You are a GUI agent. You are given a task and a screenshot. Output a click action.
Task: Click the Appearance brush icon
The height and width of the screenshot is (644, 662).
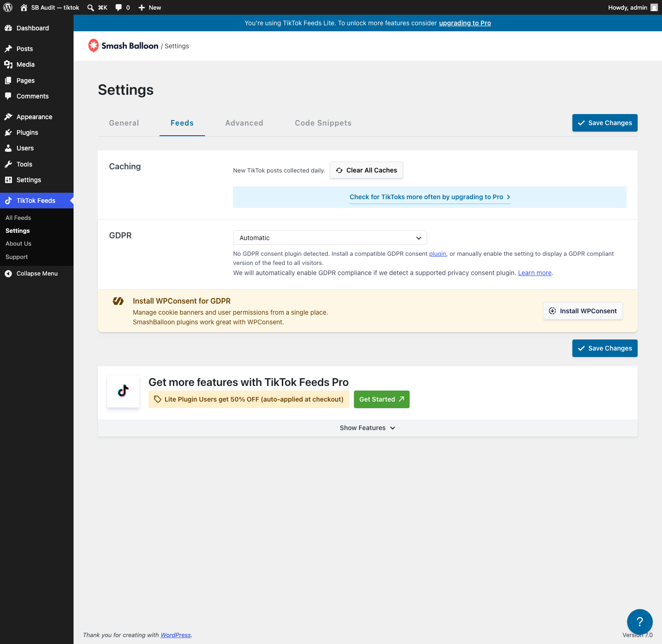point(8,117)
